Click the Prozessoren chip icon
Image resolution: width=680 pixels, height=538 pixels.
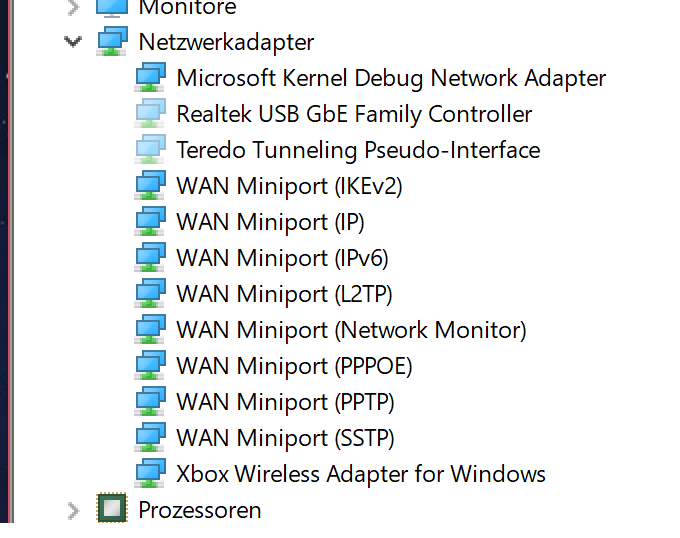(x=112, y=507)
